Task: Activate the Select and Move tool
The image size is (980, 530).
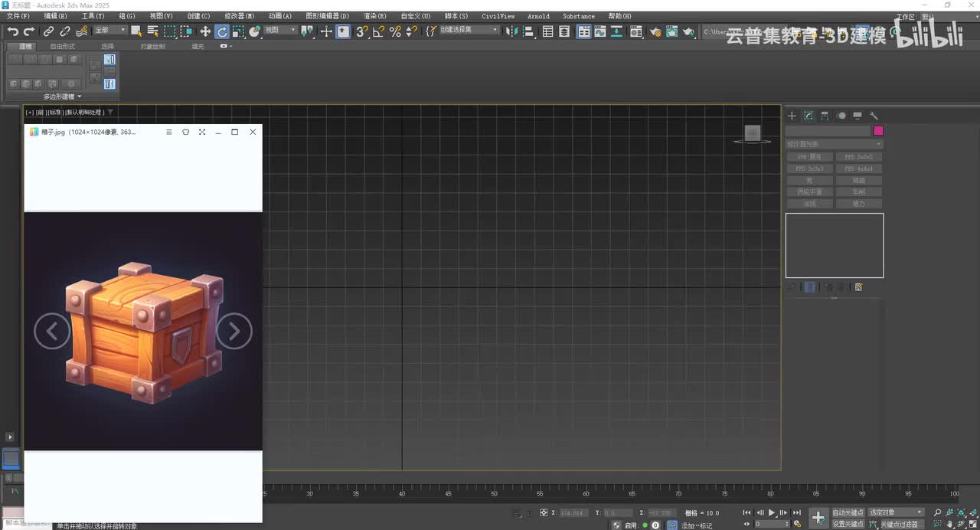Action: click(205, 31)
